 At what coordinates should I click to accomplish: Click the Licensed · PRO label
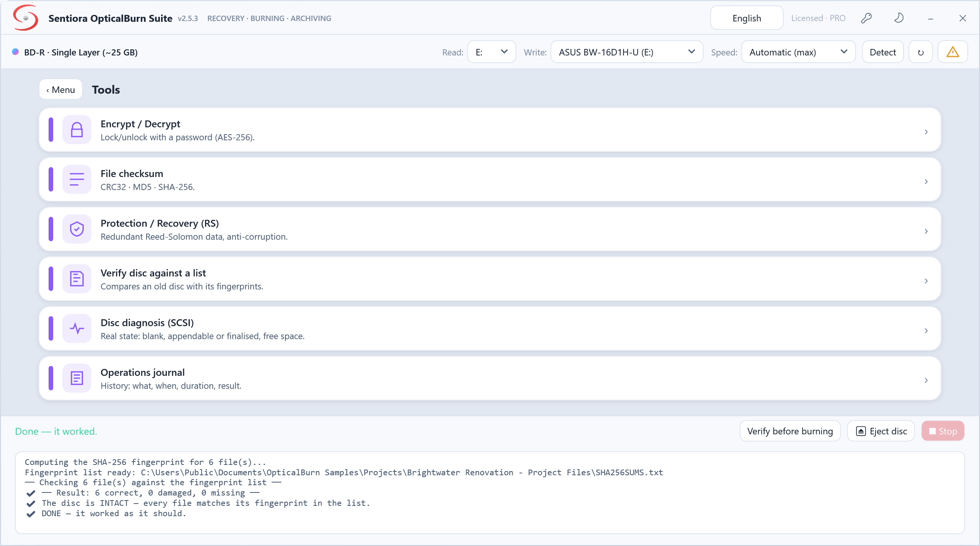(x=818, y=18)
